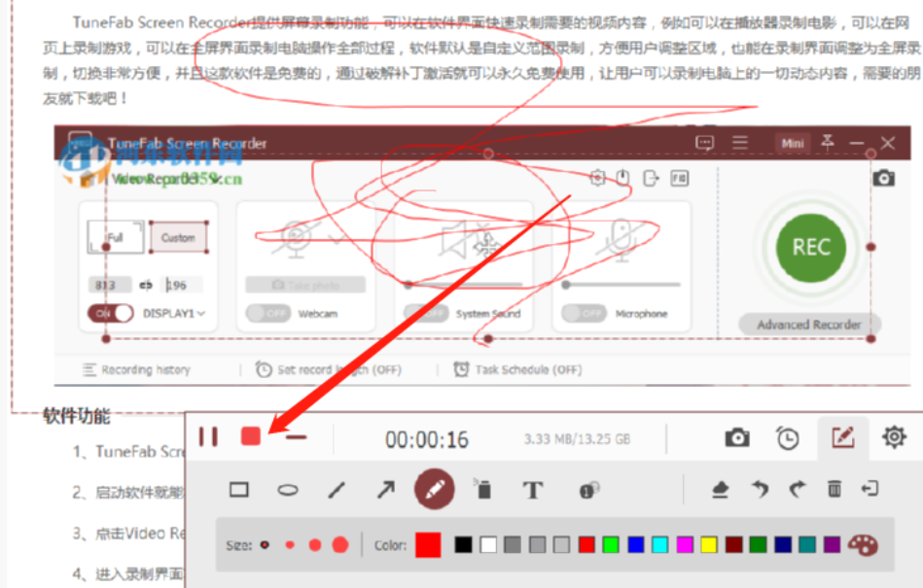Viewport: 923px width, 588px height.
Task: Pick the cyan color swatch
Action: (x=659, y=545)
